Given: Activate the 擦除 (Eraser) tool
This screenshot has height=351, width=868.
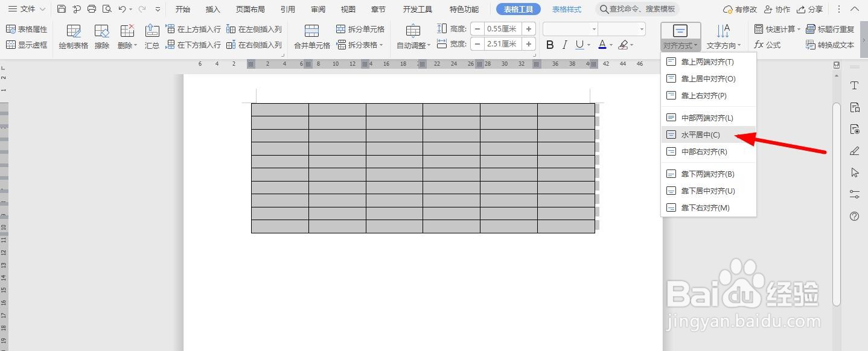Looking at the screenshot, I should [x=101, y=35].
